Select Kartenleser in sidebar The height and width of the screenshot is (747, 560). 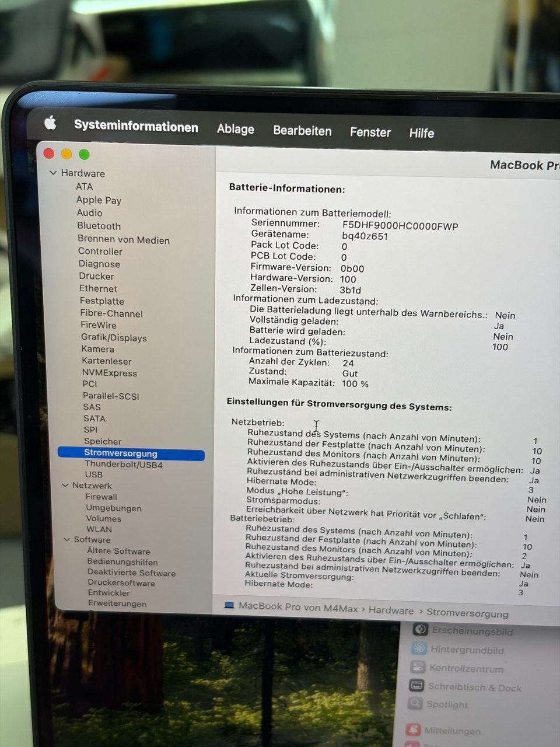coord(106,361)
